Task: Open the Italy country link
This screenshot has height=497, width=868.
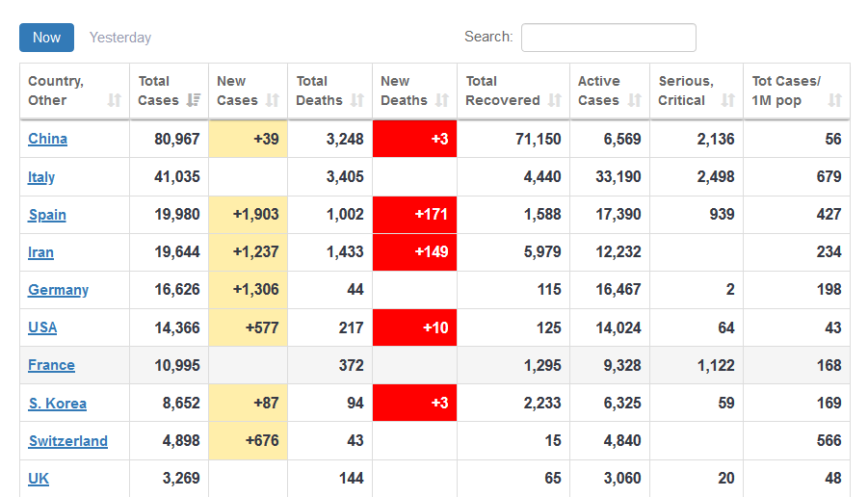Action: [x=41, y=177]
